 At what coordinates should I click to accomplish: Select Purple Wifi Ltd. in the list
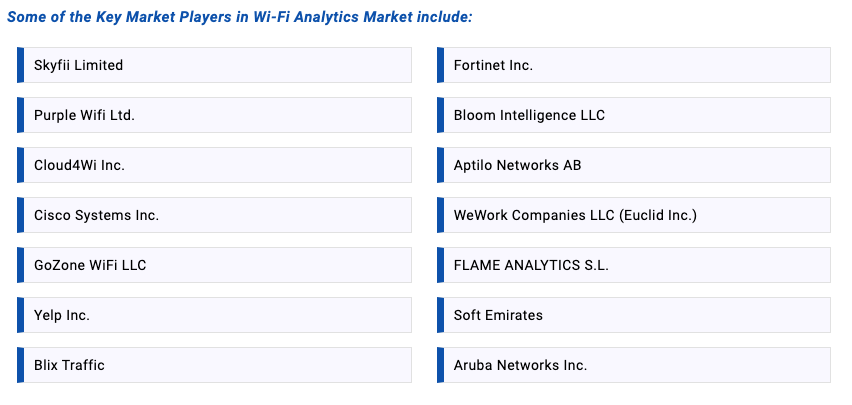coord(84,115)
